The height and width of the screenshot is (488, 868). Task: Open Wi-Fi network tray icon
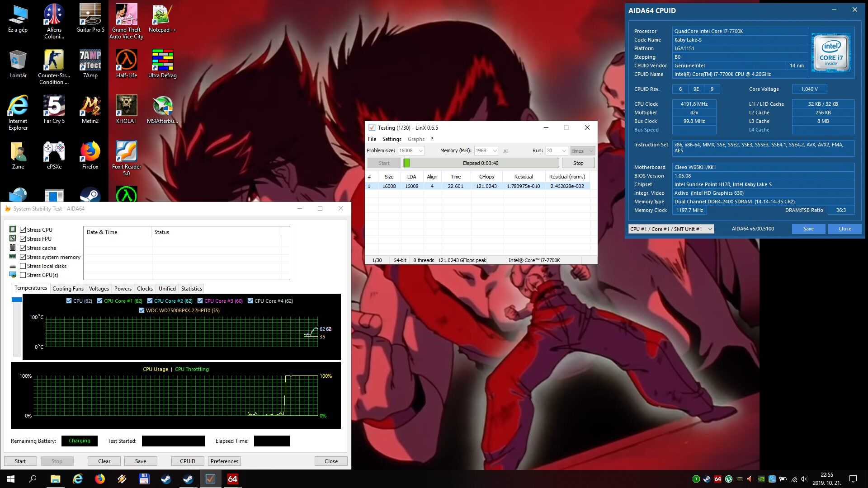pos(794,479)
